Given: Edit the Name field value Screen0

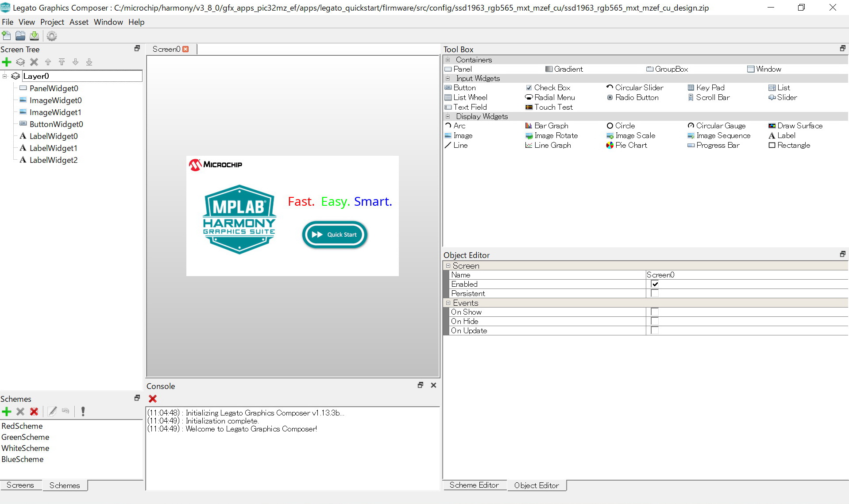Looking at the screenshot, I should pos(747,275).
